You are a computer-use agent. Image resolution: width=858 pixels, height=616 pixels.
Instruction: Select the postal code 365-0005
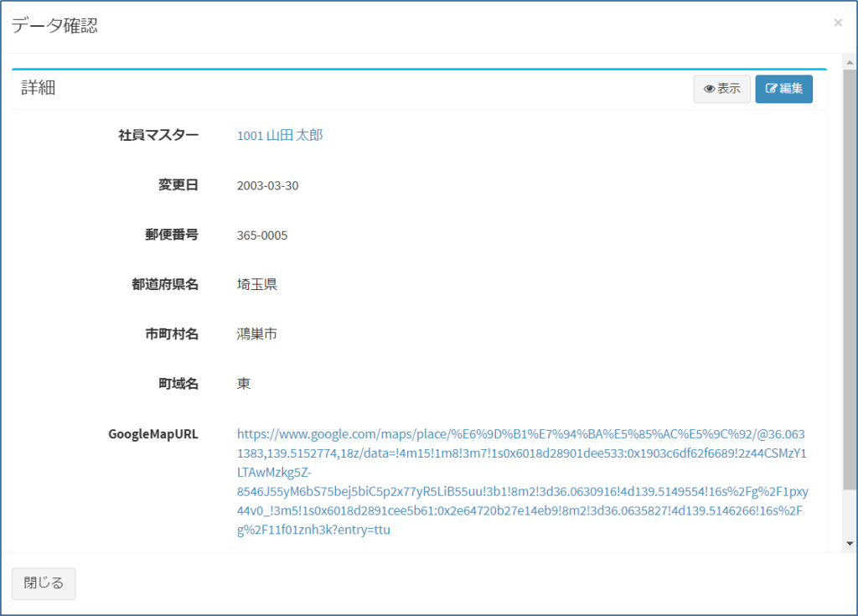(x=262, y=236)
